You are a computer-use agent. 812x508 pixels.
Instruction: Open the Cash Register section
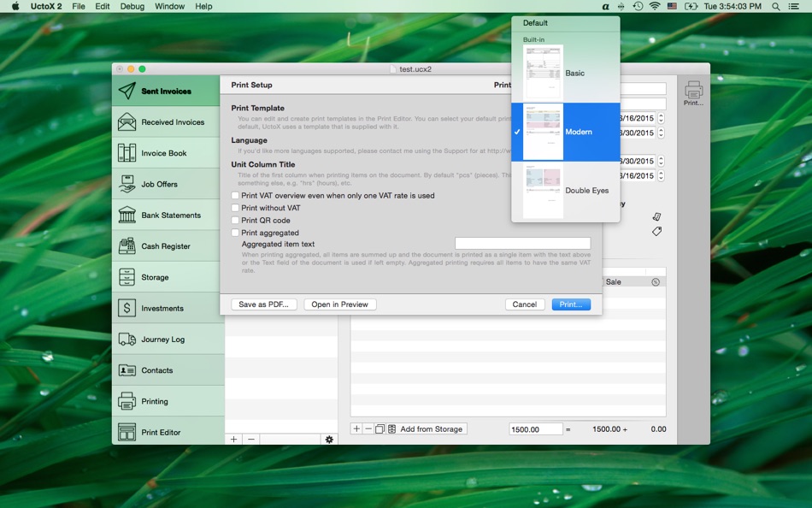168,245
